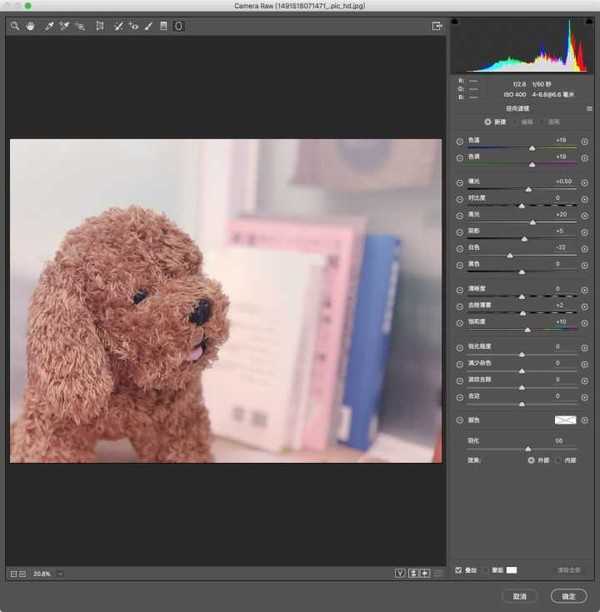Viewport: 600px width, 612px height.
Task: Click plus button for 曝光 exposure
Action: pyautogui.click(x=584, y=182)
